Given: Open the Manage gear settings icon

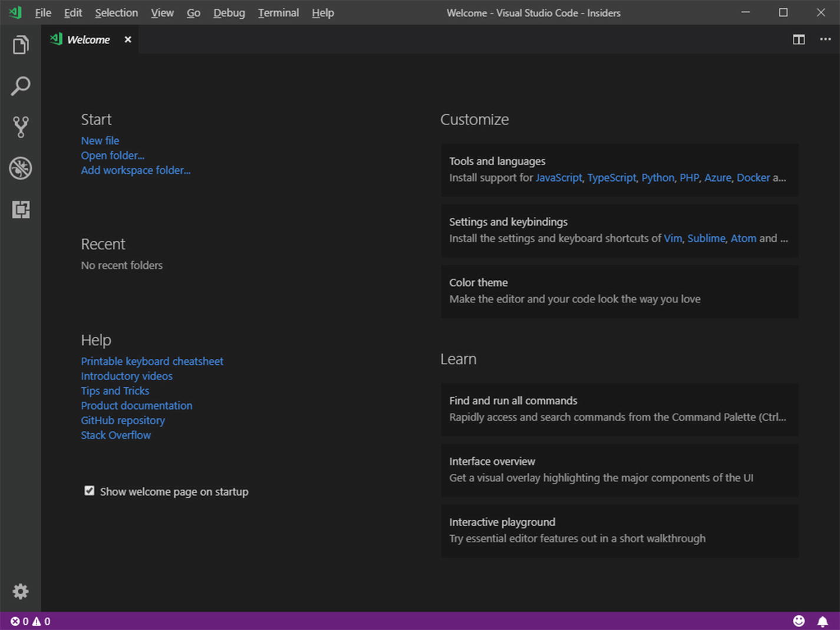Looking at the screenshot, I should pos(21,591).
